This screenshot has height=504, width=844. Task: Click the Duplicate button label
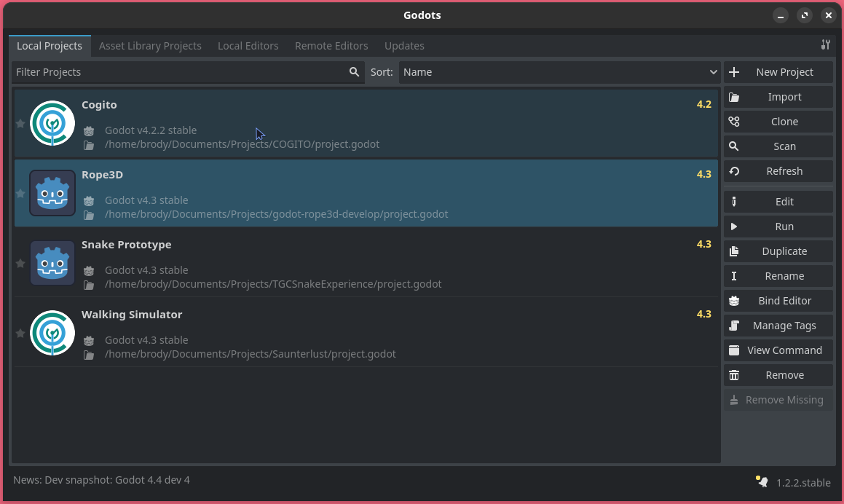784,251
